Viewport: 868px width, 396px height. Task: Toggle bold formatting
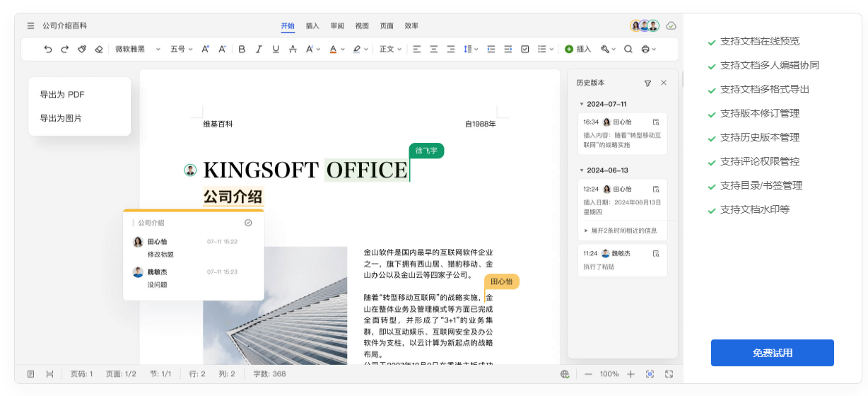pyautogui.click(x=242, y=49)
